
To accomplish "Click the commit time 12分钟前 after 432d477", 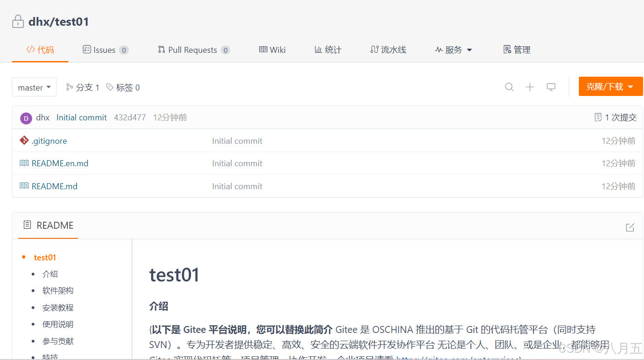I will click(170, 118).
